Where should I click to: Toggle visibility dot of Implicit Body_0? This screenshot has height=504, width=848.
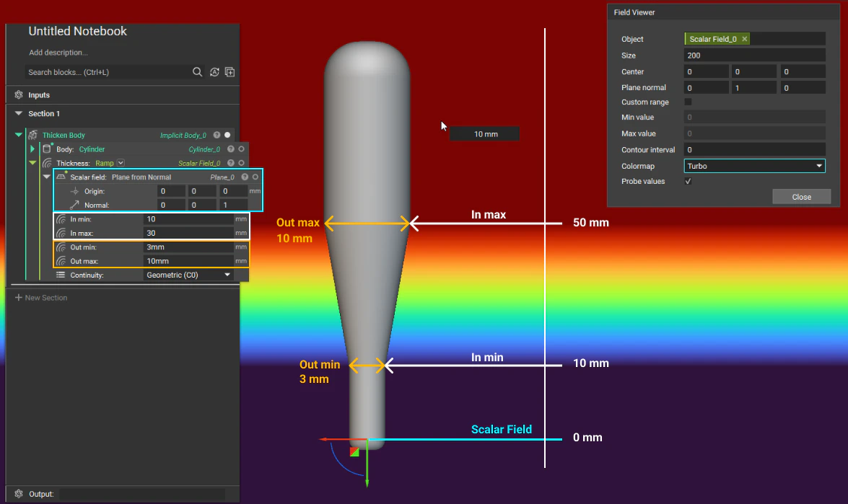coord(227,135)
